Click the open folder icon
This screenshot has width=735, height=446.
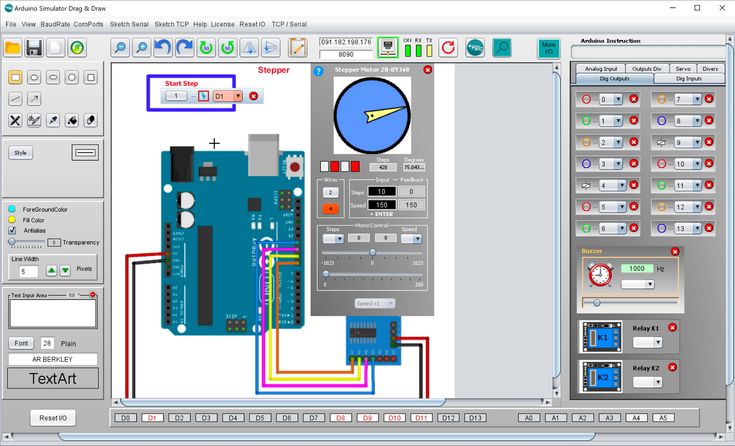tap(13, 47)
